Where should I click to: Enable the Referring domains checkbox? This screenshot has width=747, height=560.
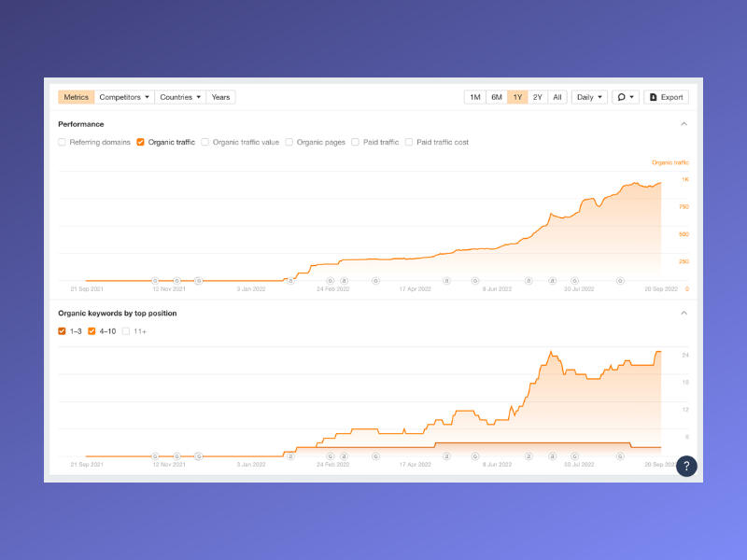tap(63, 143)
